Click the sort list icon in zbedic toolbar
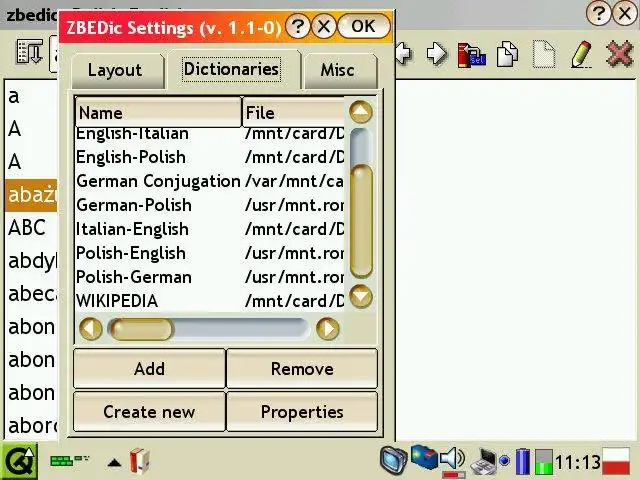 click(x=29, y=53)
